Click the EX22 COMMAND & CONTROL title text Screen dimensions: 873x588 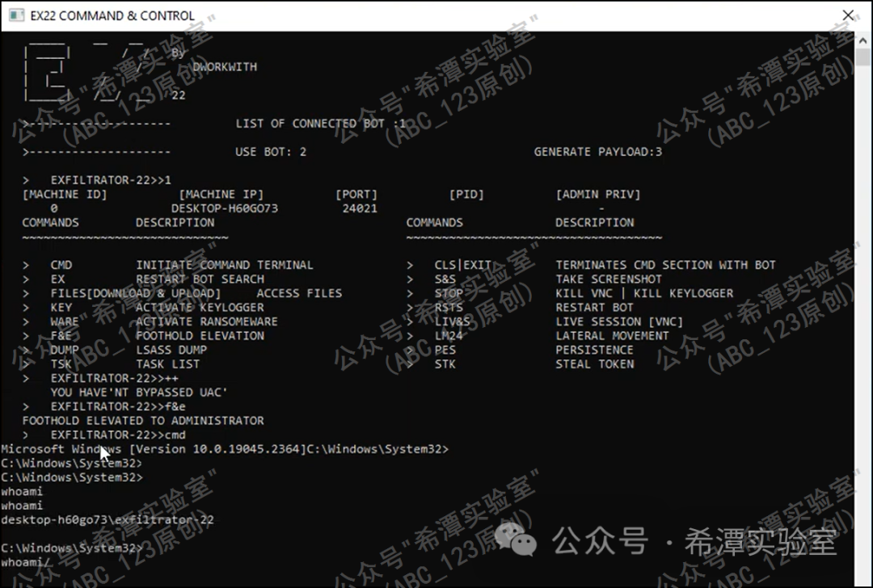point(112,15)
